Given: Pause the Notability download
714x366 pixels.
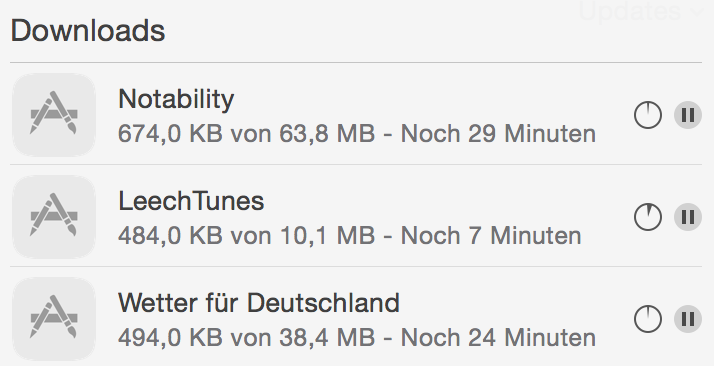Looking at the screenshot, I should pyautogui.click(x=688, y=115).
